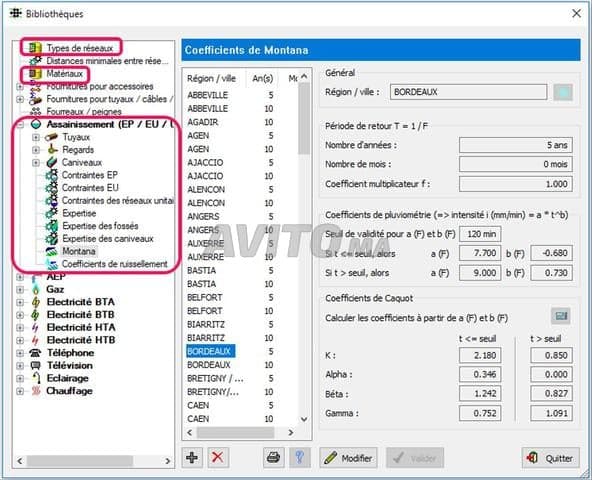Select BORDEAUX 10 ans row in list
The width and height of the screenshot is (592, 480).
coord(230,365)
